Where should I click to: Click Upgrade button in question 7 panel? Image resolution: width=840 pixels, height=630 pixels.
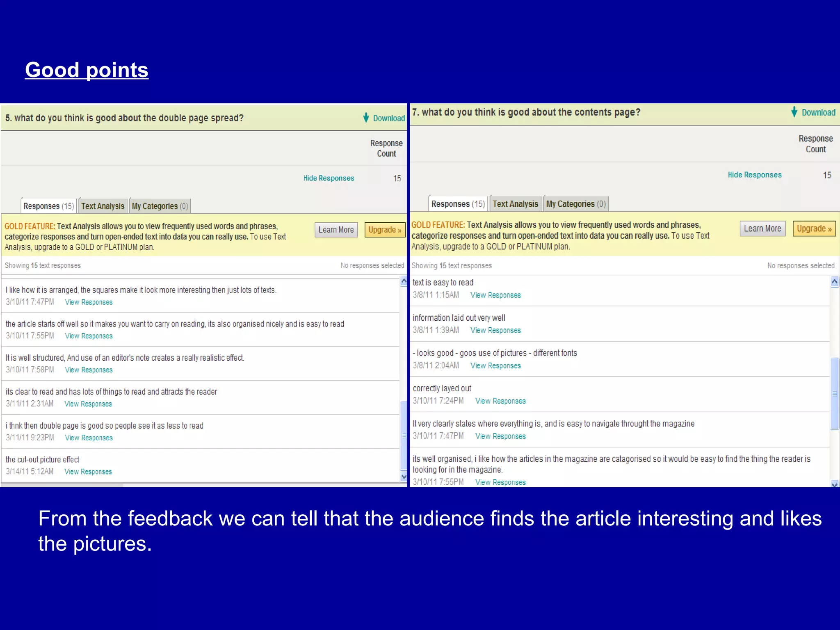point(814,228)
